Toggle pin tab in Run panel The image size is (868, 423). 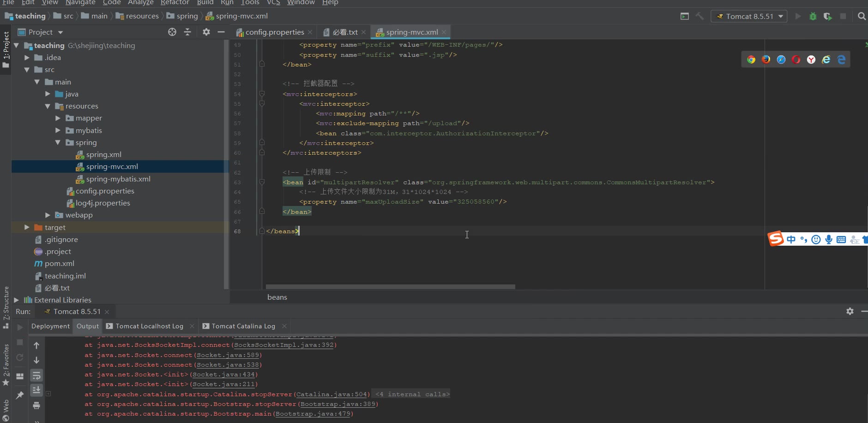[19, 395]
